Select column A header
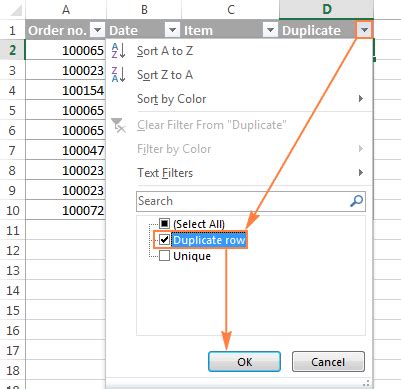 tap(66, 10)
